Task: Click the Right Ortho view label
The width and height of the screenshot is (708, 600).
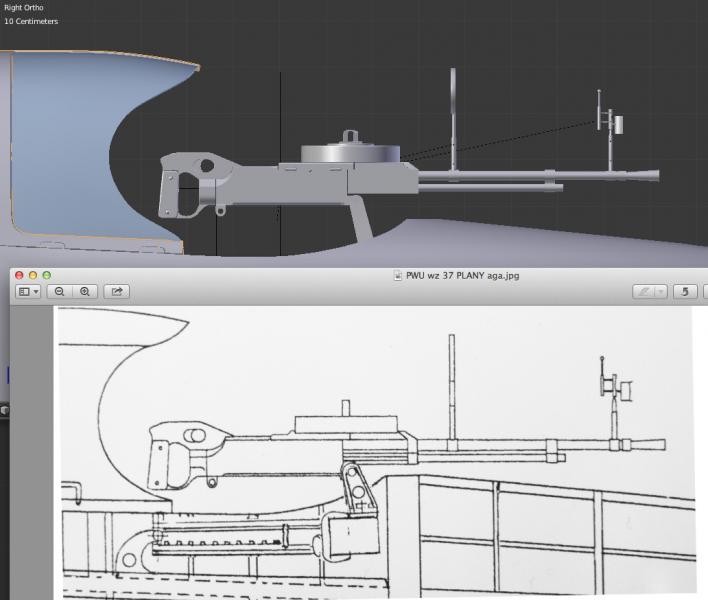Action: [x=24, y=8]
